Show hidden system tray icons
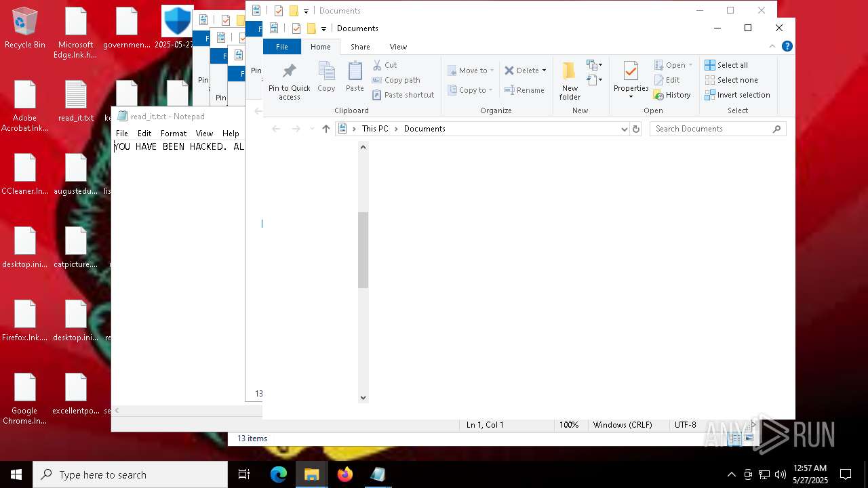This screenshot has height=488, width=868. pyautogui.click(x=731, y=474)
